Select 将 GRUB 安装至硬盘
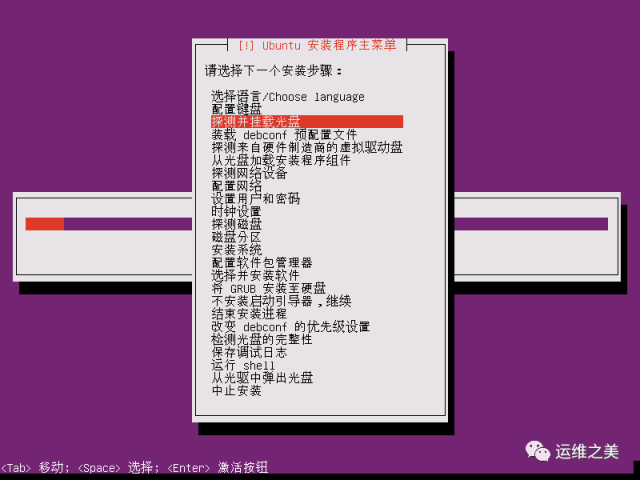Image resolution: width=640 pixels, height=480 pixels. 268,288
